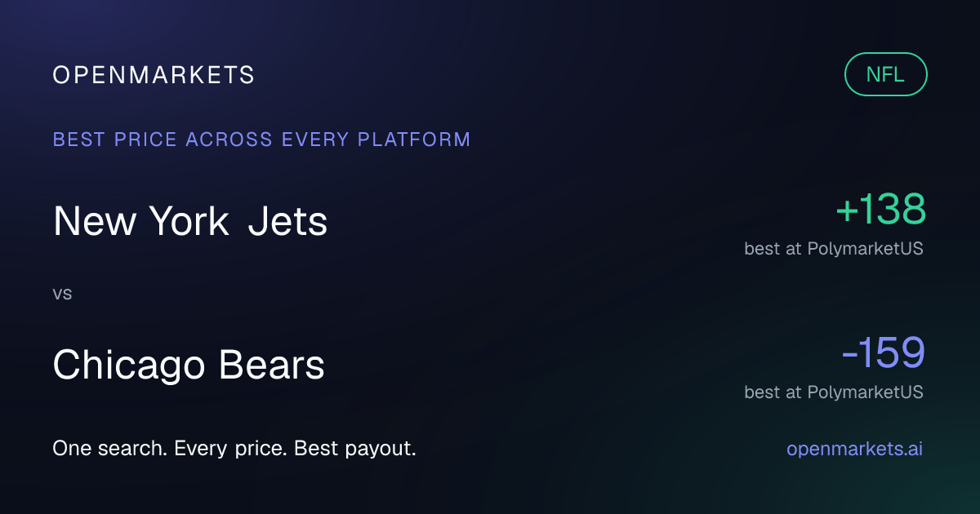Select the NFL league badge

[x=886, y=74]
